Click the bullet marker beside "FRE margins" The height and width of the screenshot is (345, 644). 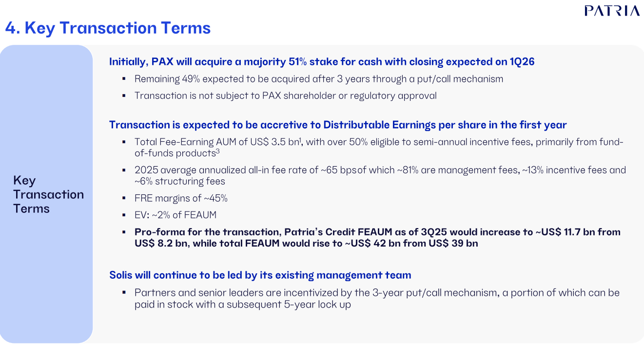[x=124, y=198]
